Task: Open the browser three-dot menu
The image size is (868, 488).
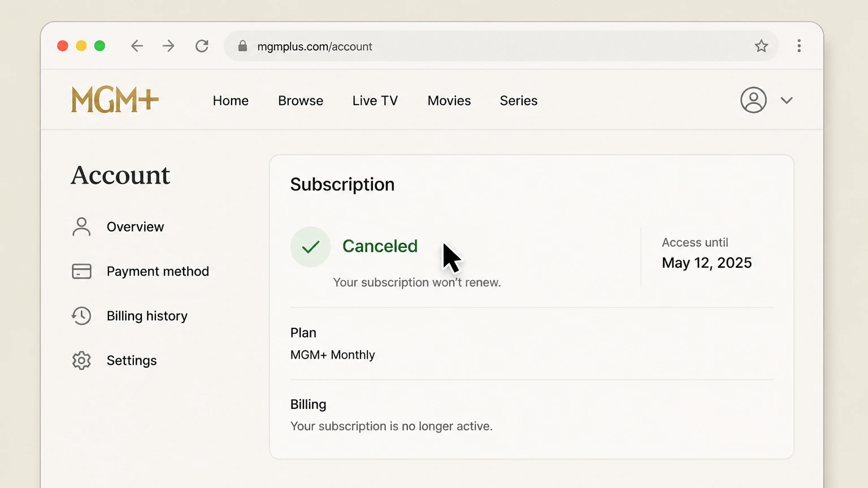Action: tap(798, 46)
